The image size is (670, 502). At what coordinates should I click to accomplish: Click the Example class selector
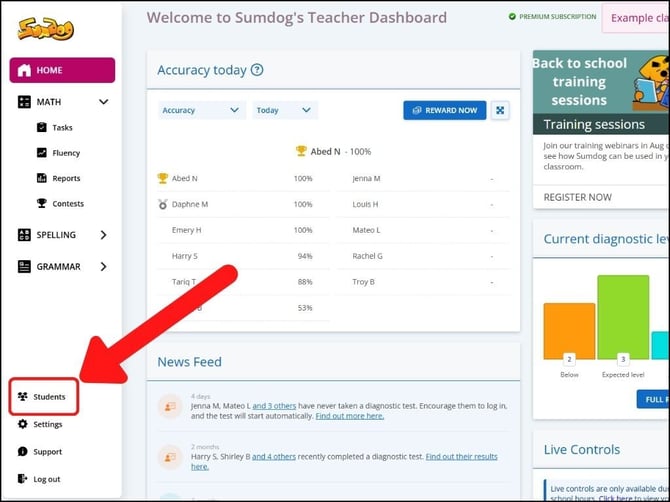pos(636,18)
